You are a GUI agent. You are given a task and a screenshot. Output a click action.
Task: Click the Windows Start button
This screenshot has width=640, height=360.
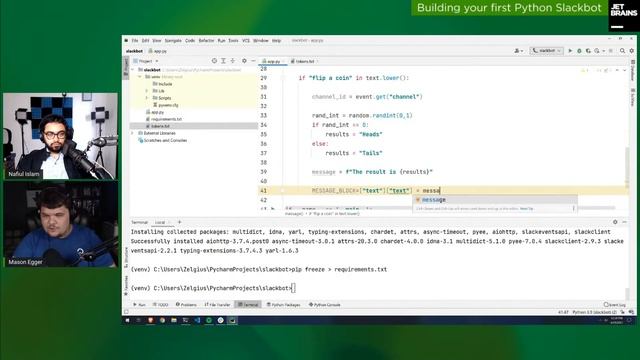[x=127, y=320]
